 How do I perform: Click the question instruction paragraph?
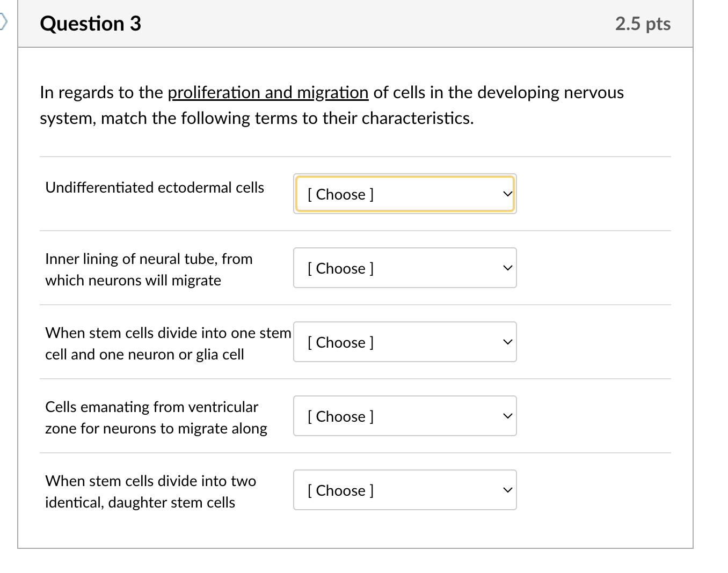coord(331,105)
